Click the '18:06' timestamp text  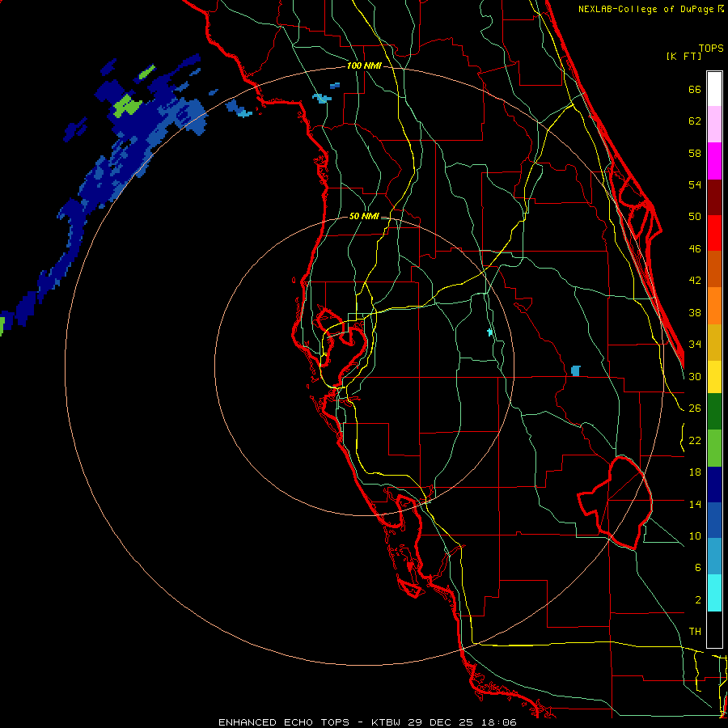click(497, 722)
